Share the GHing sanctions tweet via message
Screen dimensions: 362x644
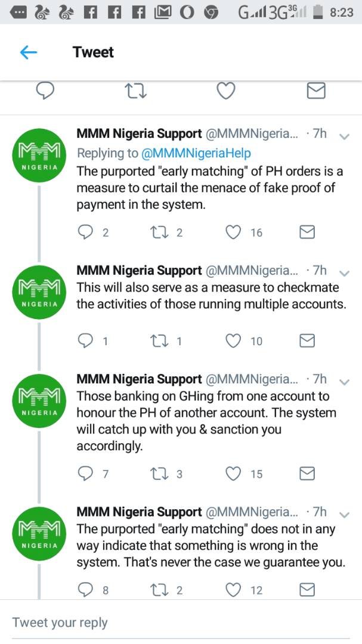click(x=307, y=473)
